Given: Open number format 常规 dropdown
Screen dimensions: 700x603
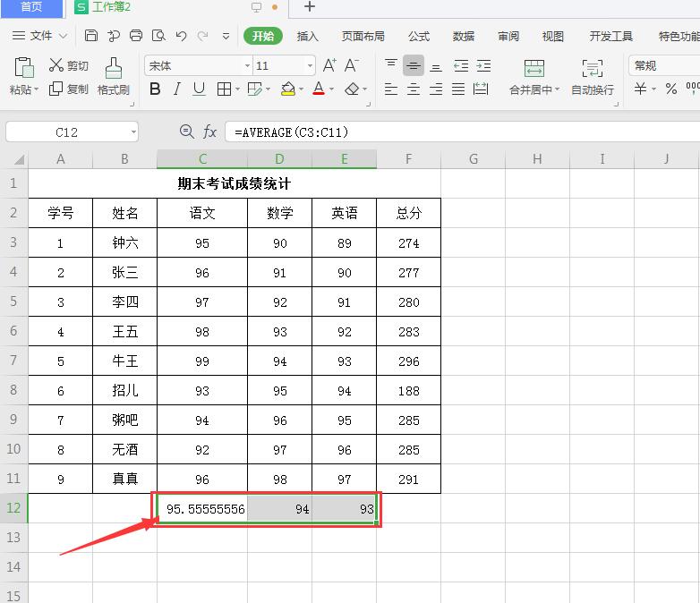Looking at the screenshot, I should 664,65.
